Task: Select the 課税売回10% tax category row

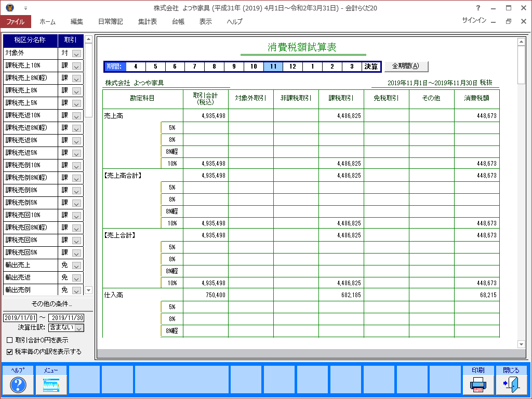Action: [31, 216]
